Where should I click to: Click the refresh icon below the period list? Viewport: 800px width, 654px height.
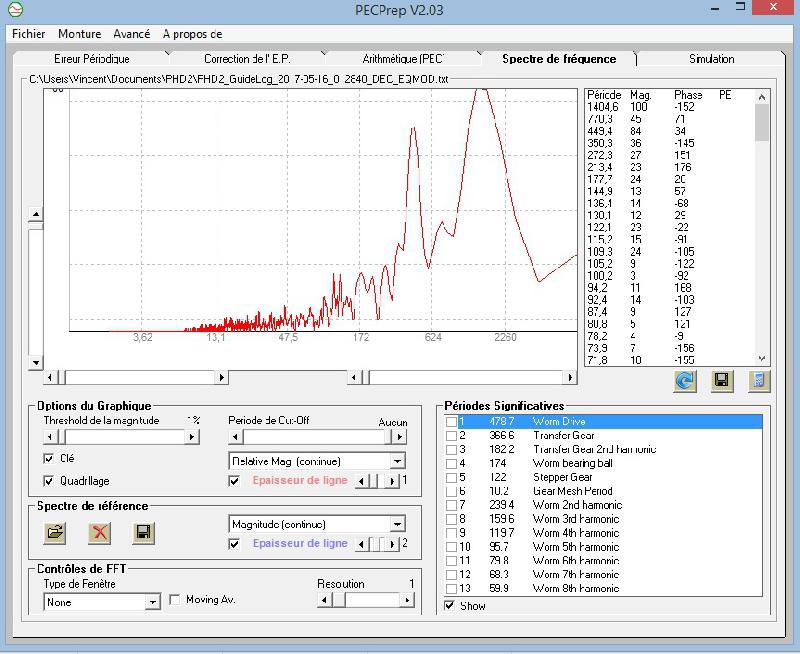(685, 381)
